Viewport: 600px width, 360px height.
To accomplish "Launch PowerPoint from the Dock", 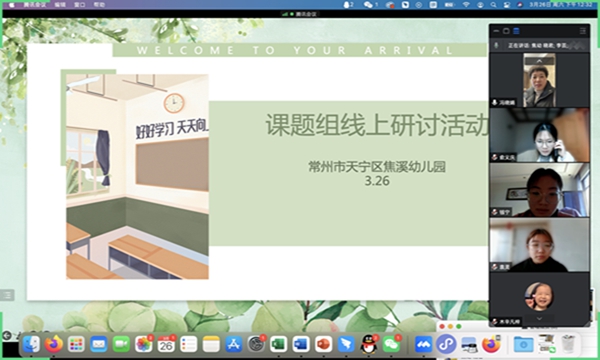I will (323, 344).
